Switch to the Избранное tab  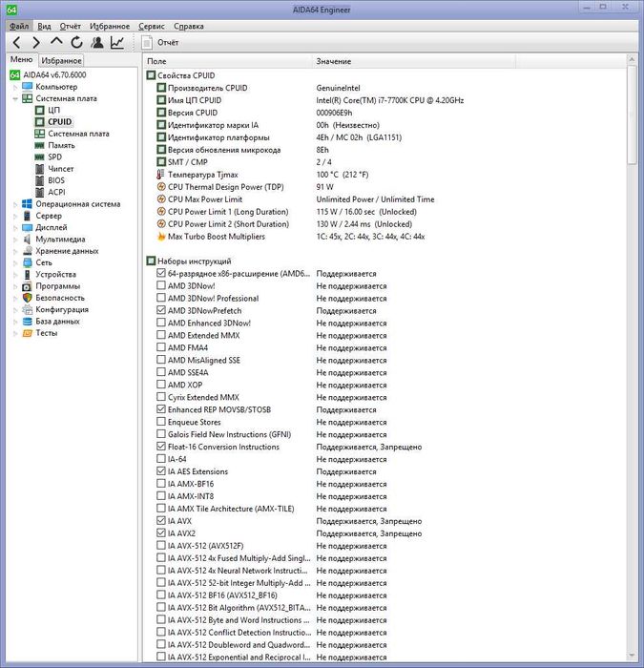coord(61,60)
